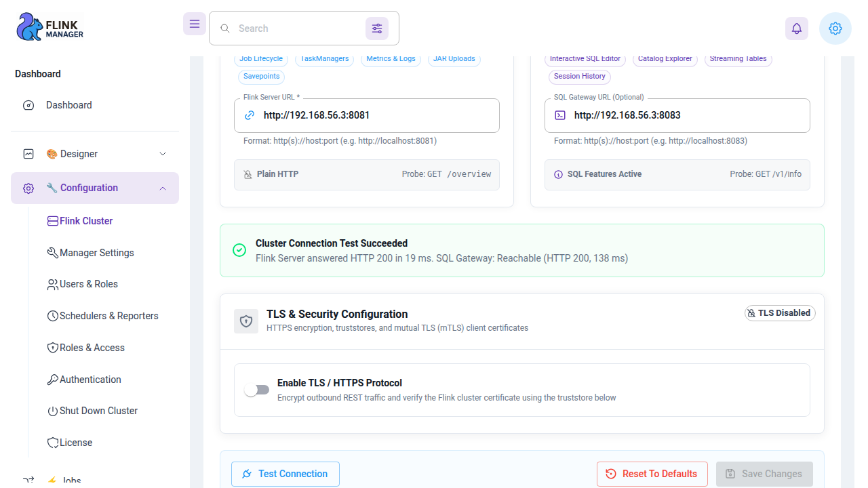This screenshot has height=488, width=868.
Task: Edit the Flink Server URL field
Action: tap(367, 115)
